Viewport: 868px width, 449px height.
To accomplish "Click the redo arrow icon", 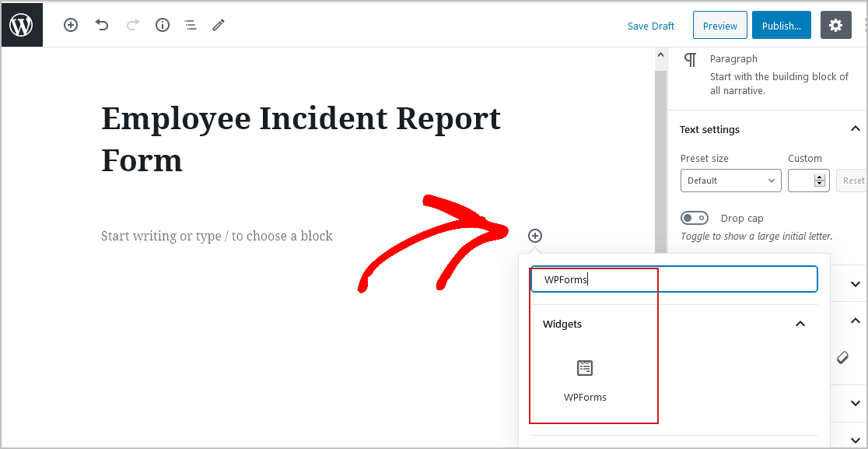I will pyautogui.click(x=133, y=25).
